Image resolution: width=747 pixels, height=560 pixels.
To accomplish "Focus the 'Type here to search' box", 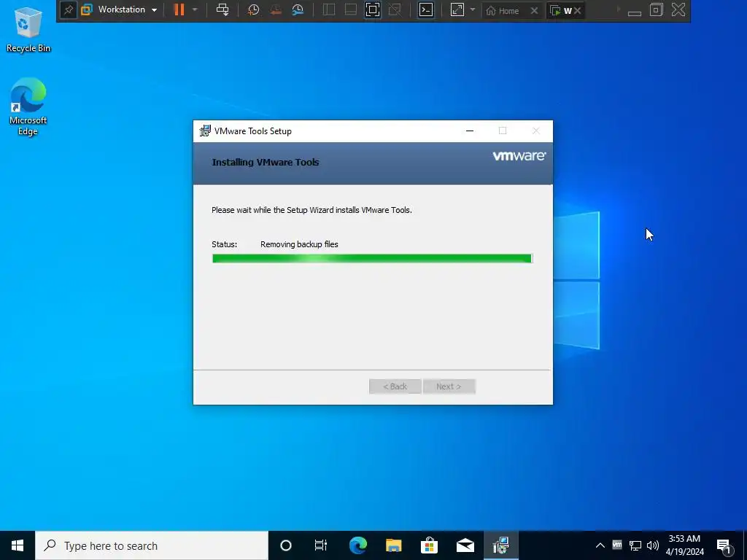I will pyautogui.click(x=152, y=545).
